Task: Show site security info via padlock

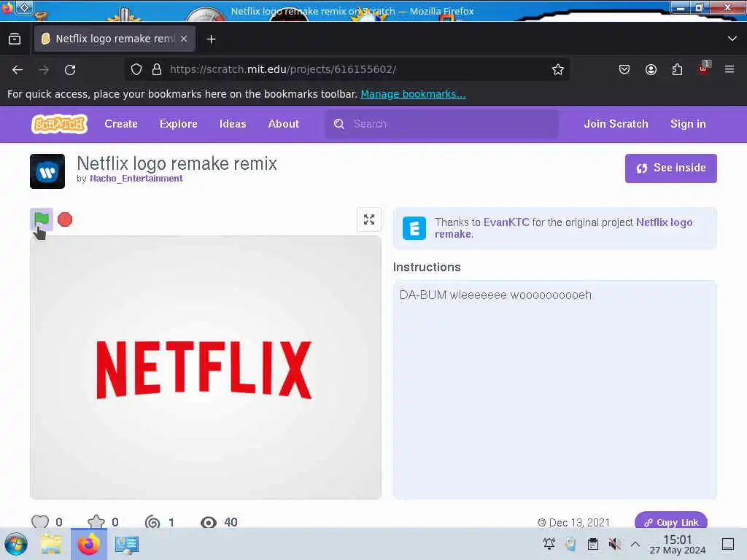Action: click(157, 69)
